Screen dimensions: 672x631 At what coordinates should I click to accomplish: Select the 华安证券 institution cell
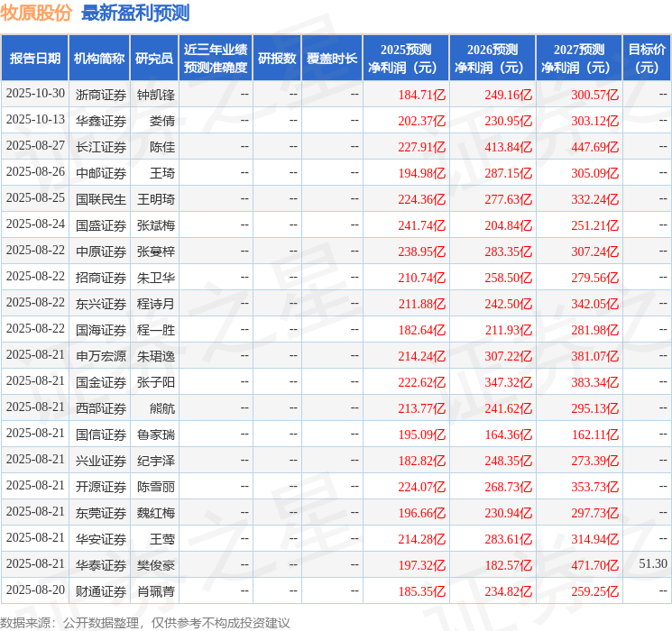(101, 539)
